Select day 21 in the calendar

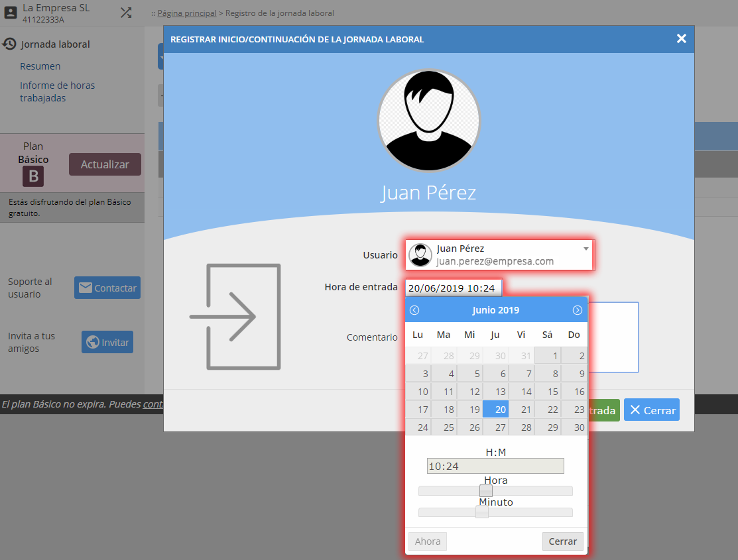521,410
